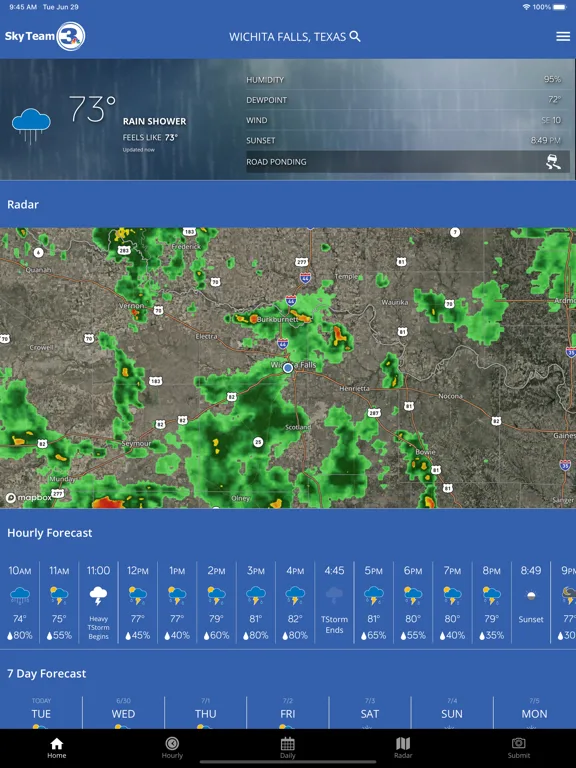This screenshot has height=768, width=576.
Task: Tap the 2PM weather icon
Action: (x=216, y=596)
